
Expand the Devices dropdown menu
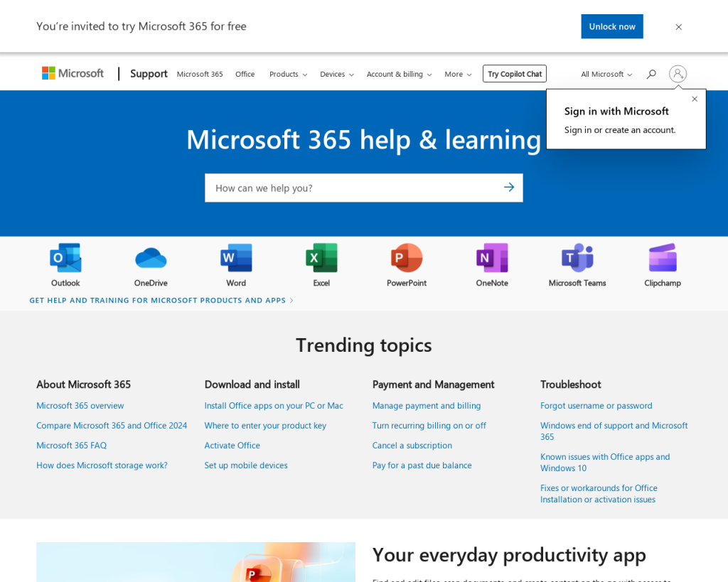(337, 74)
